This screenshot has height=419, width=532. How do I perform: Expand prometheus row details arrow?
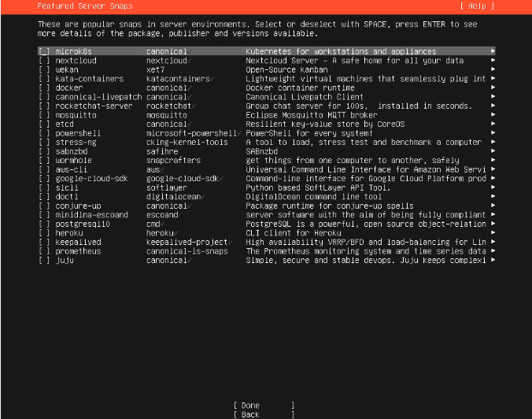tap(493, 251)
